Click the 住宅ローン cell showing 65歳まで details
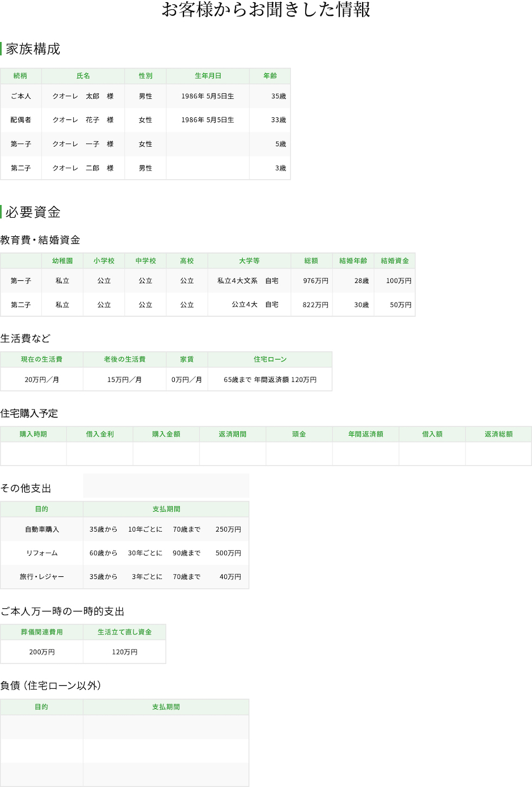The width and height of the screenshot is (532, 787). pos(270,379)
